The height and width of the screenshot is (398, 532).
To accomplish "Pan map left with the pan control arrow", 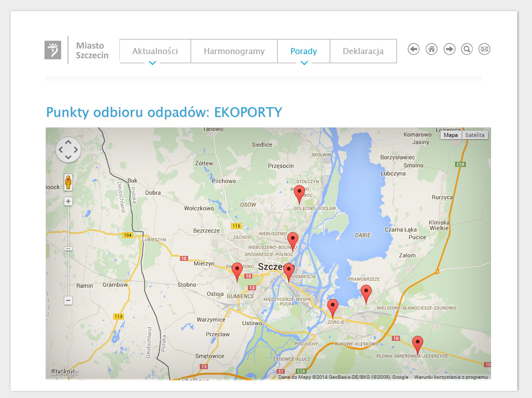I will tap(61, 150).
